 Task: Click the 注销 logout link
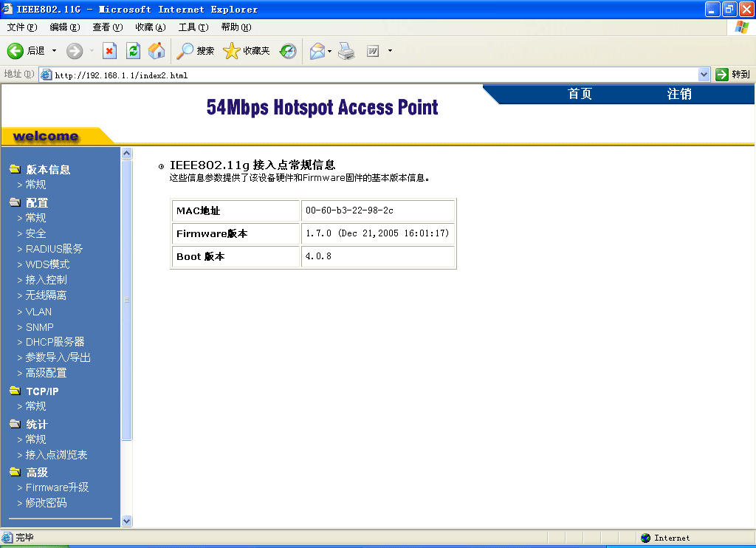click(678, 95)
